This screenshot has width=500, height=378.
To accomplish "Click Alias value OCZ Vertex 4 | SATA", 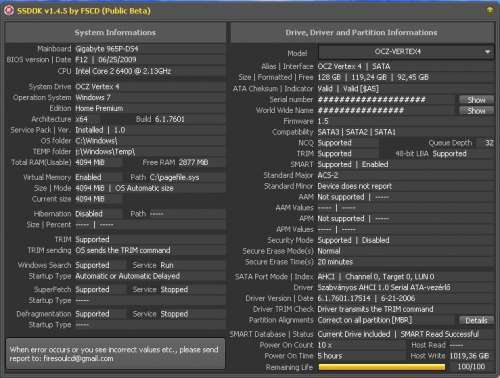I will pyautogui.click(x=354, y=66).
